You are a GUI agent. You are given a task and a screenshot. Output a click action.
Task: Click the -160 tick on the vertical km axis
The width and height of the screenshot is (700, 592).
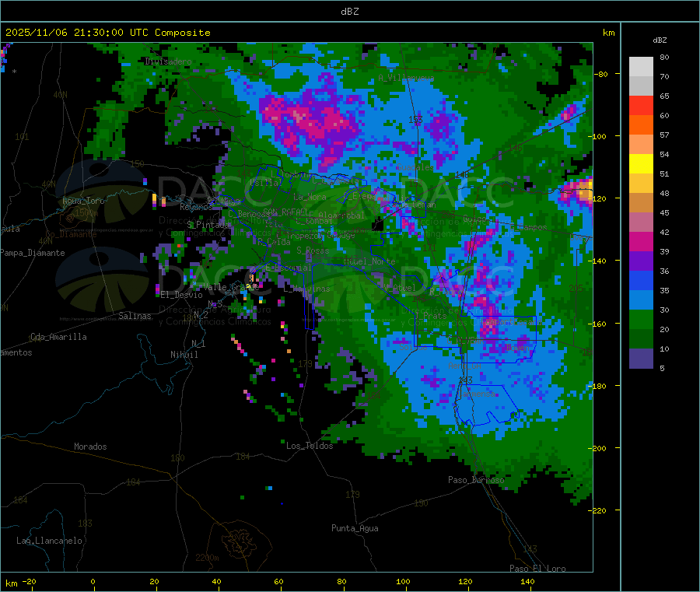click(599, 324)
